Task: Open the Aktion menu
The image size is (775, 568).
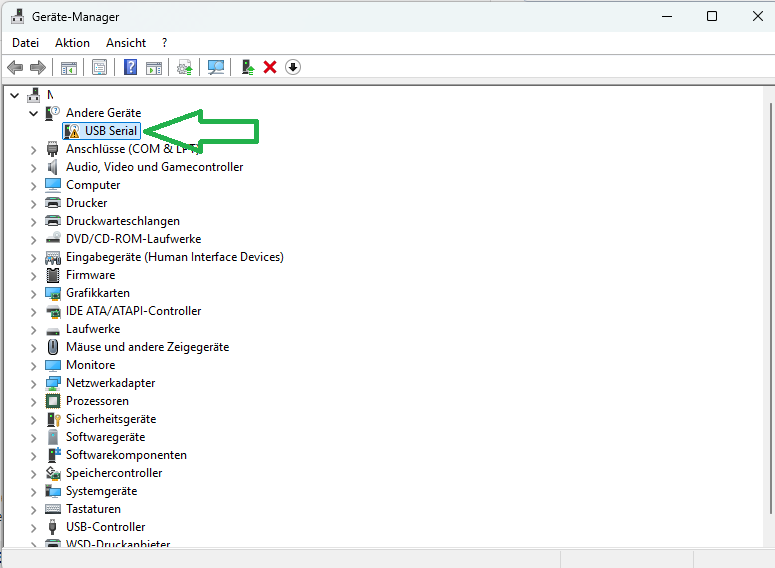Action: (72, 43)
